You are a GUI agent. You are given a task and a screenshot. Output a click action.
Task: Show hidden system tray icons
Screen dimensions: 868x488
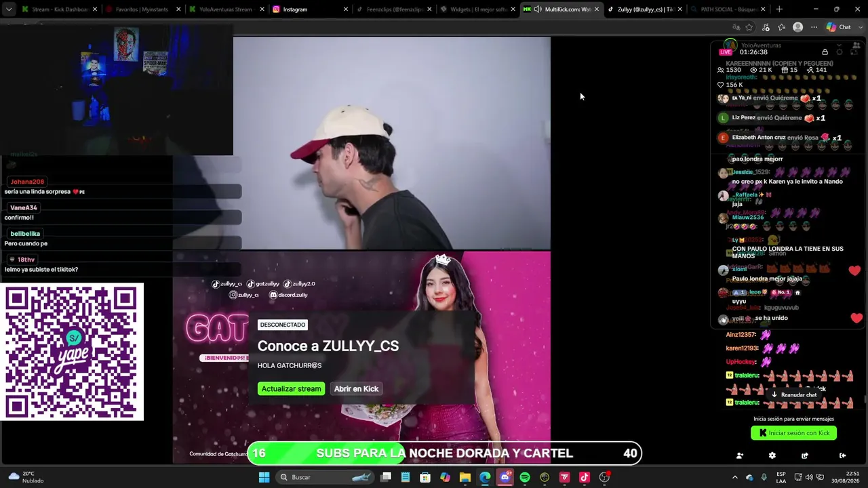click(734, 477)
